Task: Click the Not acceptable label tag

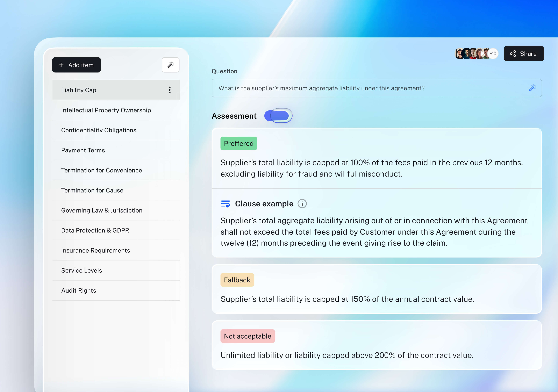Action: click(x=247, y=336)
